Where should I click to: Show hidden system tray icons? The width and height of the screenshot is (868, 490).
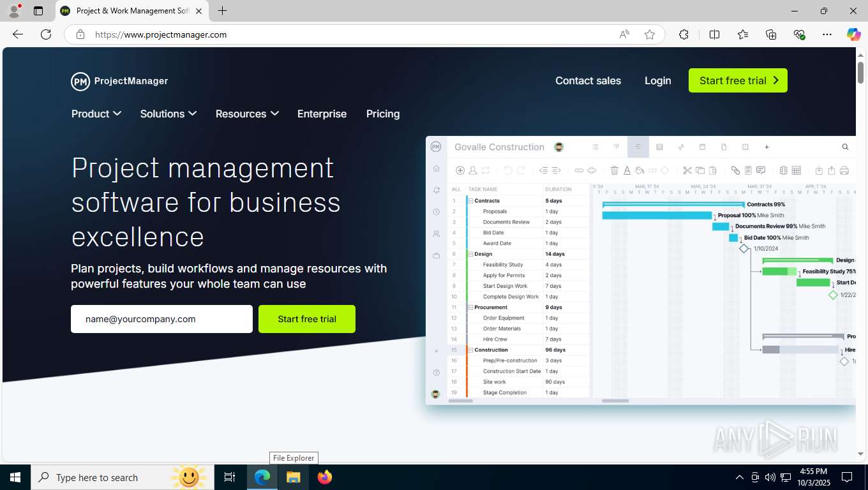(740, 477)
